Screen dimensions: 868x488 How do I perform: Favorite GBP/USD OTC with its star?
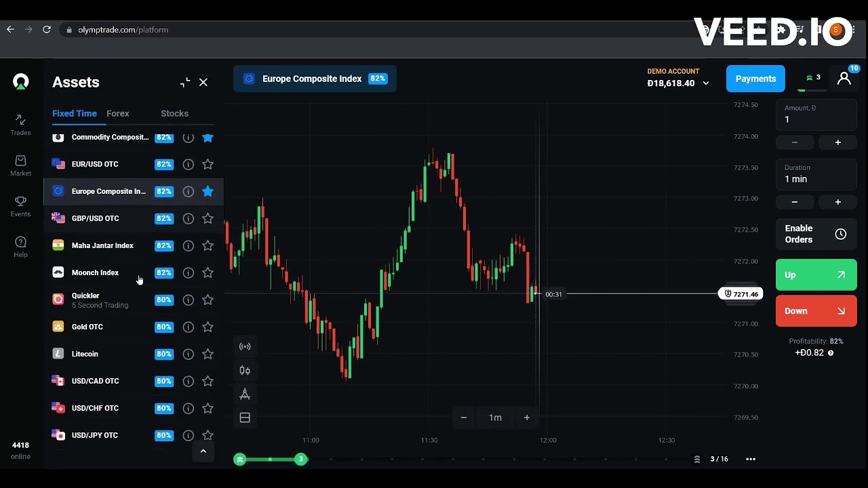(208, 218)
